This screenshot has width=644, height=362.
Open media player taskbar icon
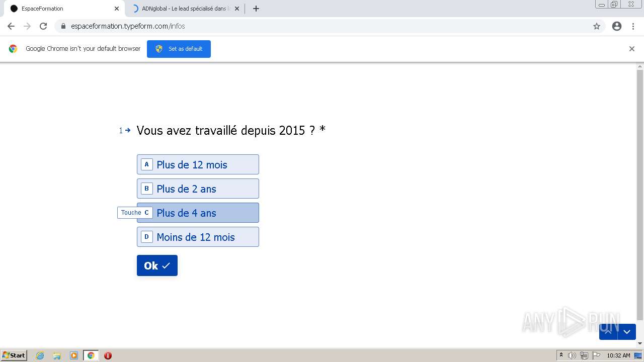pyautogui.click(x=74, y=355)
